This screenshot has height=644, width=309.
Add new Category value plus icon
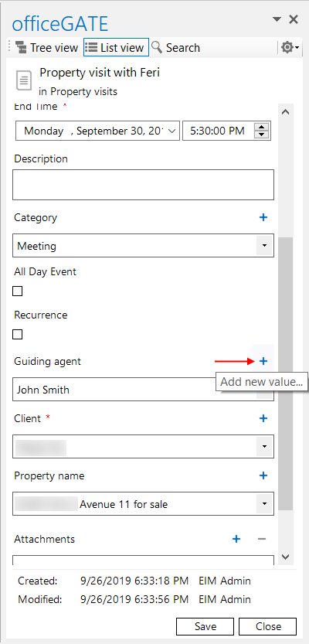(263, 217)
